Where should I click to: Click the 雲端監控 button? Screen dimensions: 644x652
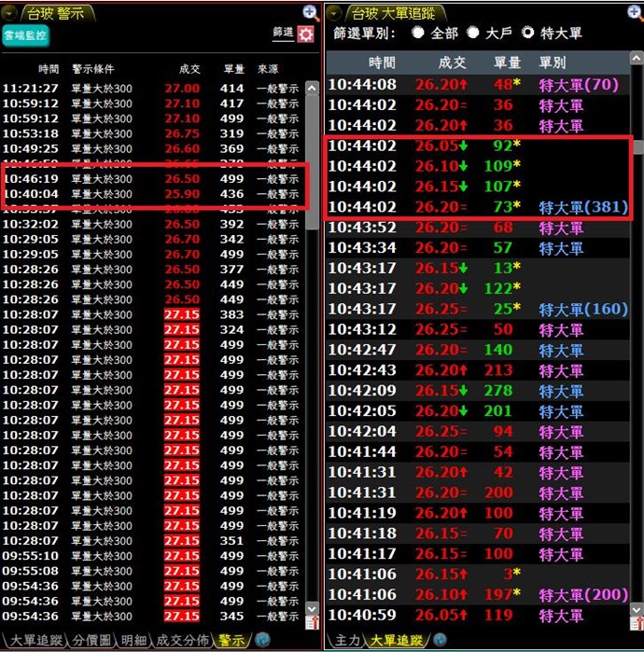pyautogui.click(x=25, y=35)
